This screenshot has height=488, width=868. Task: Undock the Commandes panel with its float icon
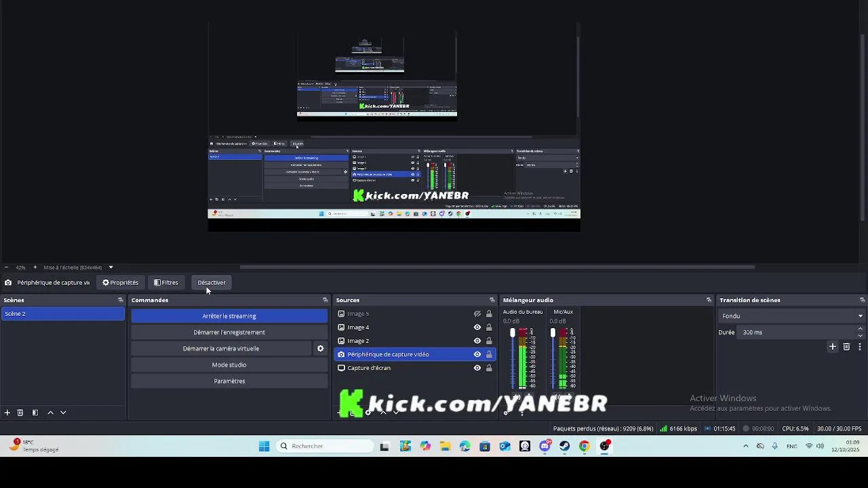(x=325, y=300)
